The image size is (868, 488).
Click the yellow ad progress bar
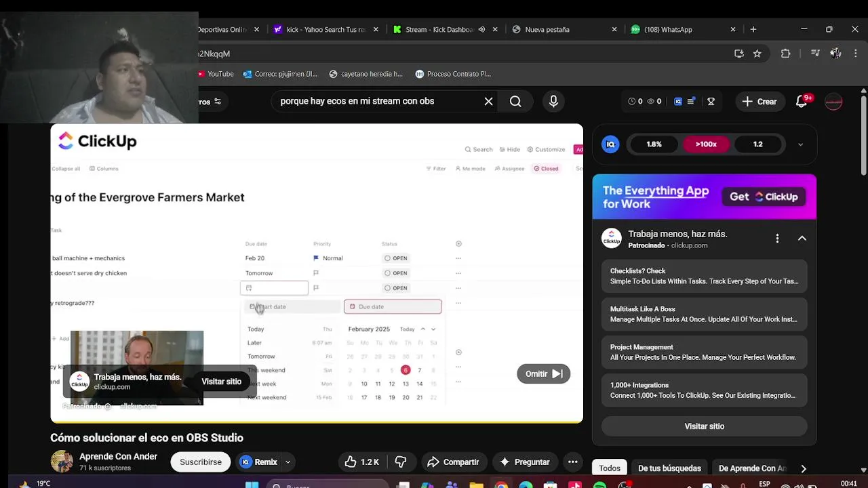[x=317, y=422]
